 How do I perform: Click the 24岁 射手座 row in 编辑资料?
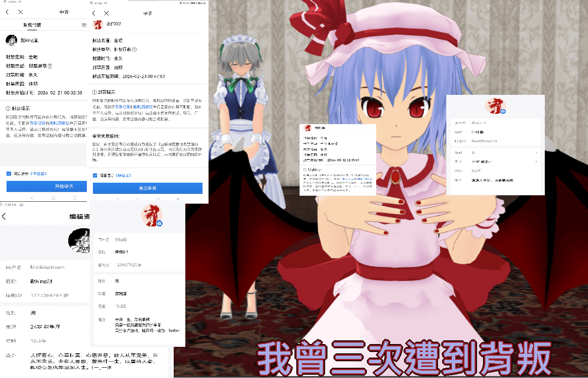click(45, 326)
